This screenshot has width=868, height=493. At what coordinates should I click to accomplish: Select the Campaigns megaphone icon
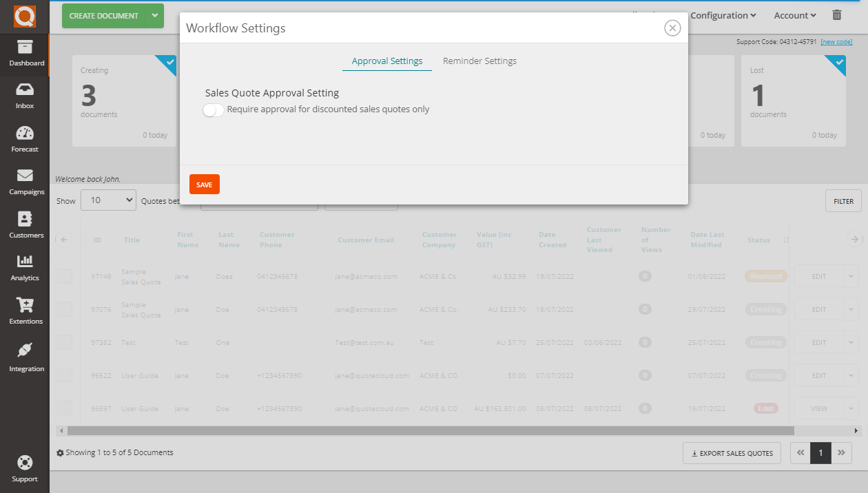pyautogui.click(x=25, y=180)
